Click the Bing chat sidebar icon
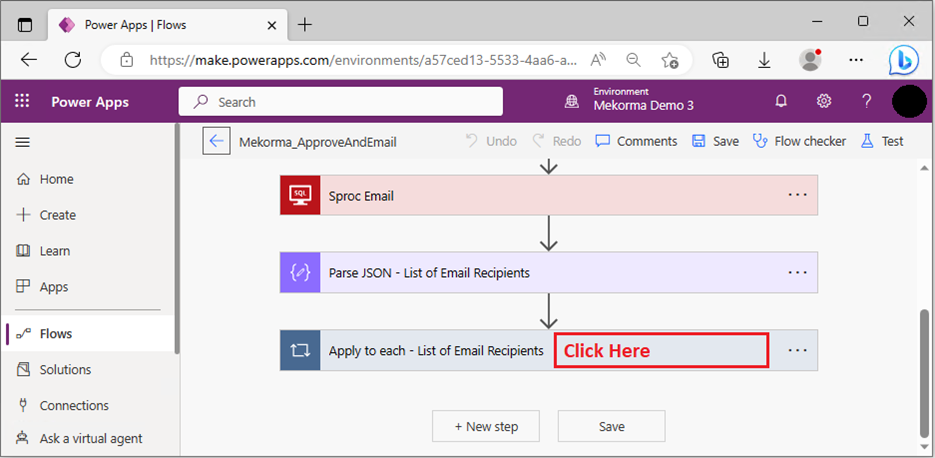 tap(903, 60)
